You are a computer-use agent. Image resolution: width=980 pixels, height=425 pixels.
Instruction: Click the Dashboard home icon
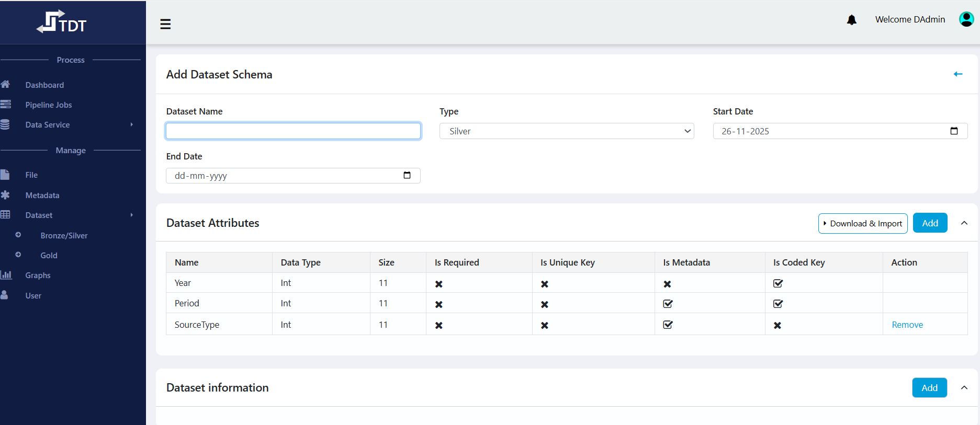6,85
